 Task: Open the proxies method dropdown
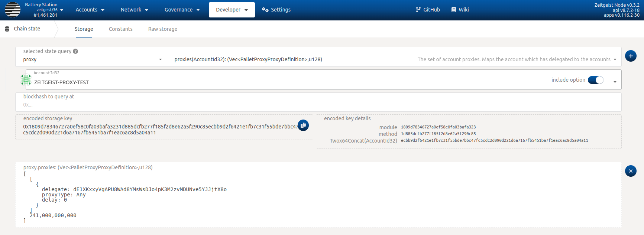pyautogui.click(x=615, y=59)
